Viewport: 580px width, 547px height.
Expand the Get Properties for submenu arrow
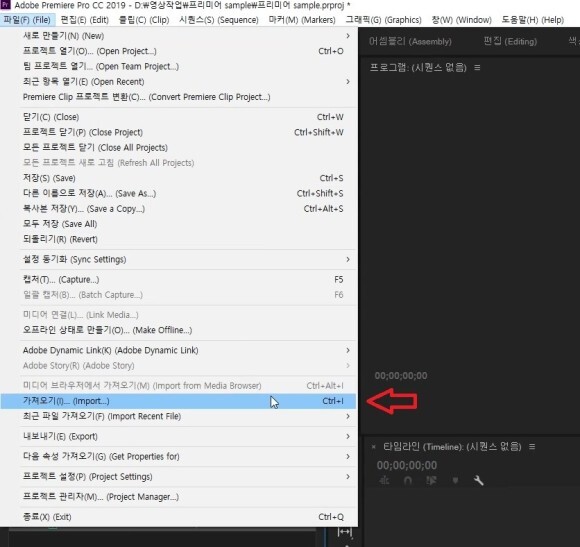coord(348,457)
